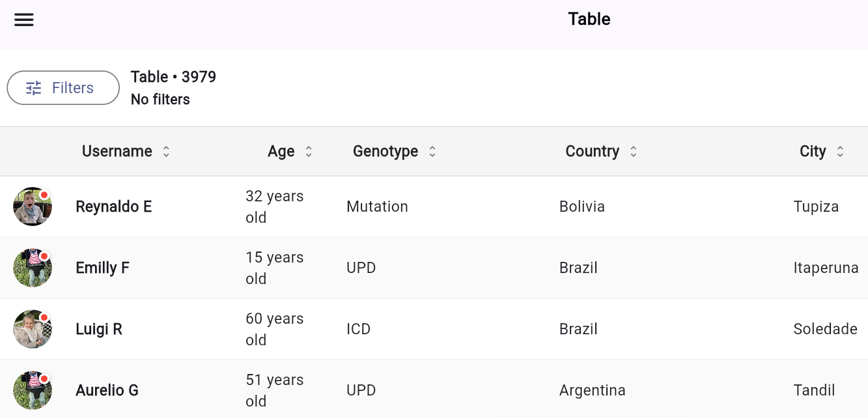Open the Reynaldo E username entry
Image resolution: width=868 pixels, height=417 pixels.
(x=114, y=207)
